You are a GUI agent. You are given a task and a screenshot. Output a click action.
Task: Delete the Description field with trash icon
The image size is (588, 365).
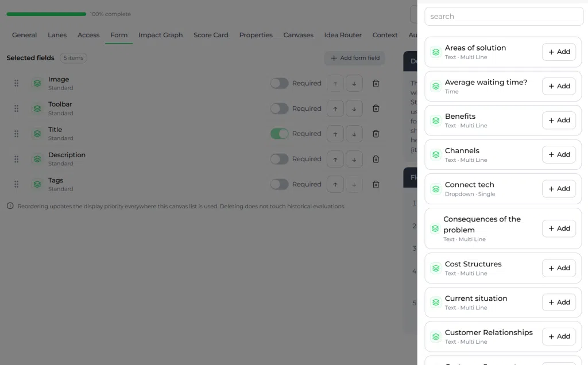pos(376,160)
